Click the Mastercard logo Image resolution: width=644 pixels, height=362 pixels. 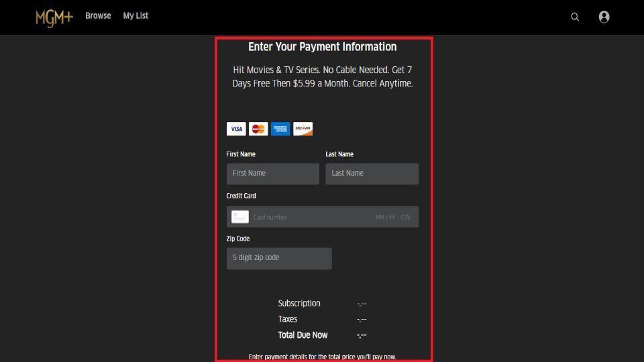[x=258, y=129]
